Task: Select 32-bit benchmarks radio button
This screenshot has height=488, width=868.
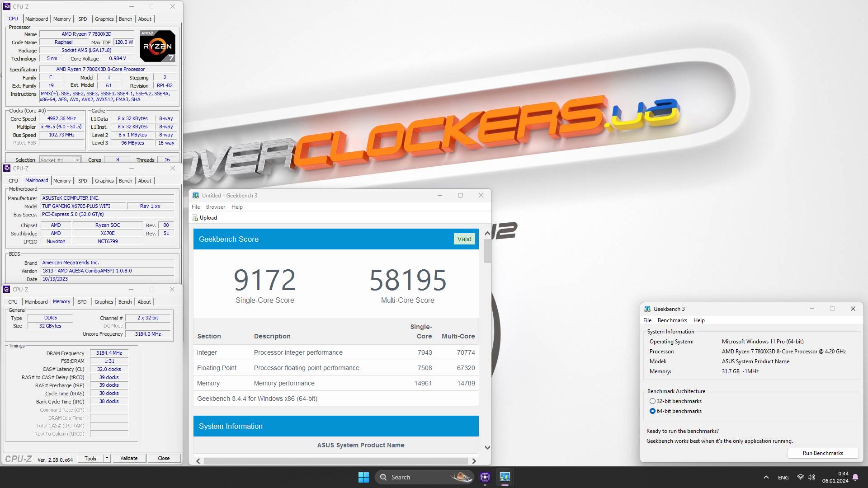Action: coord(652,401)
